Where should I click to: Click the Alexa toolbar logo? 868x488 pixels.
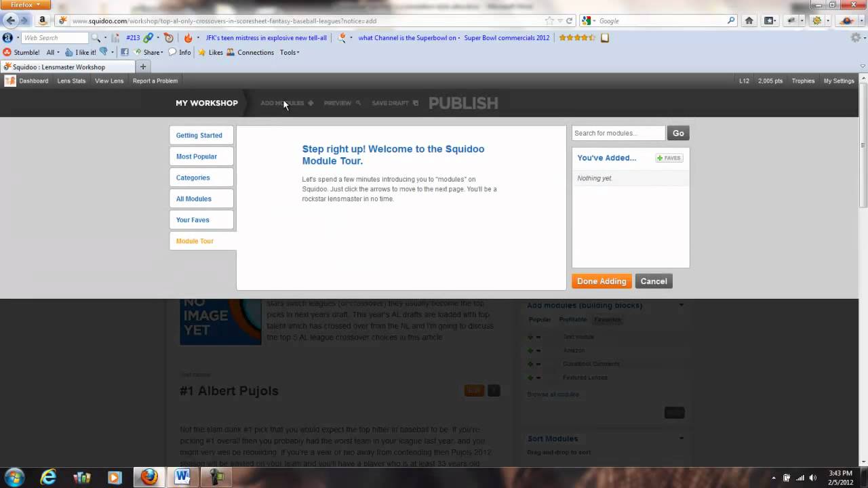[x=7, y=38]
